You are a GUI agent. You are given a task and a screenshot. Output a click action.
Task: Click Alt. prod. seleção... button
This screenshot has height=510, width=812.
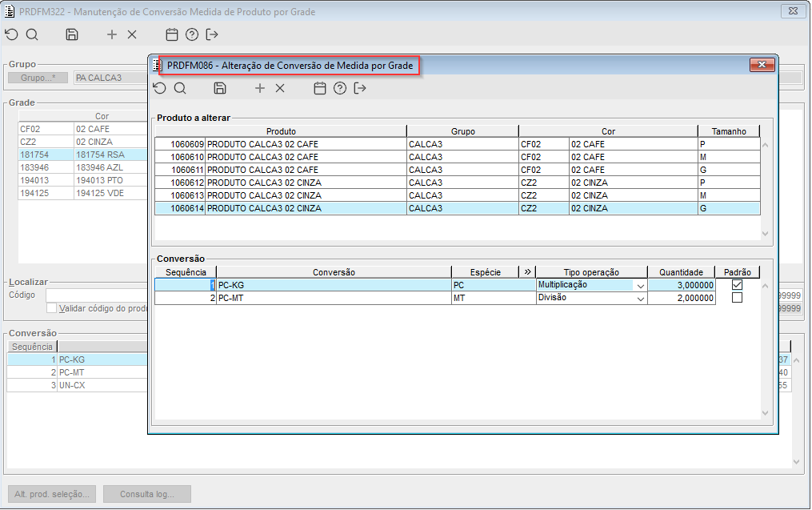coord(52,494)
